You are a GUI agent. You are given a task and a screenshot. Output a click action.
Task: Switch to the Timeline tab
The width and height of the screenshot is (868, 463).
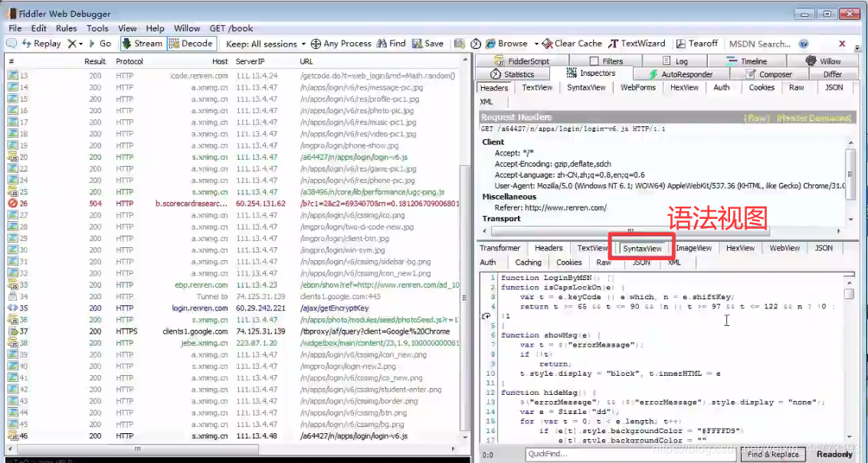click(747, 61)
